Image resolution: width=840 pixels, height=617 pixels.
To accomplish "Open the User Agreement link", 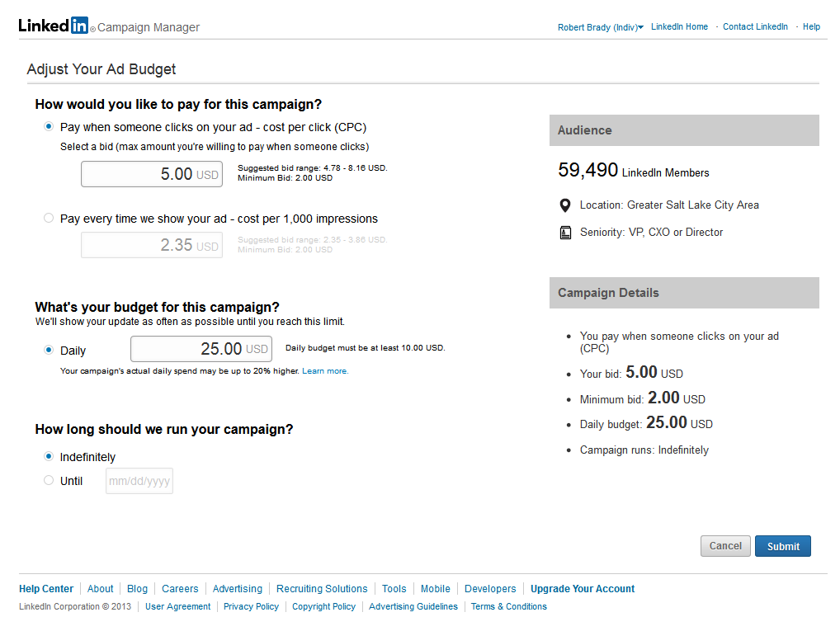I will point(178,606).
